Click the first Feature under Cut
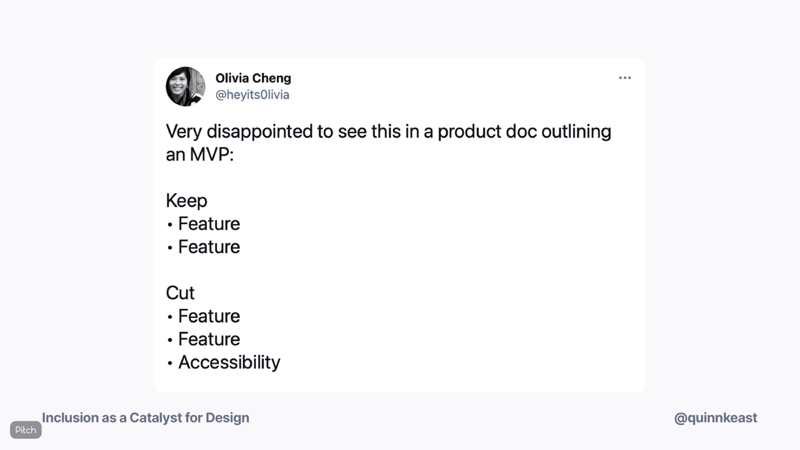The image size is (800, 450). (209, 316)
